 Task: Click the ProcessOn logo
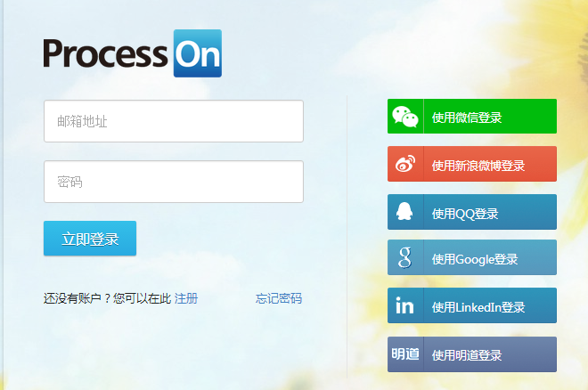[133, 53]
